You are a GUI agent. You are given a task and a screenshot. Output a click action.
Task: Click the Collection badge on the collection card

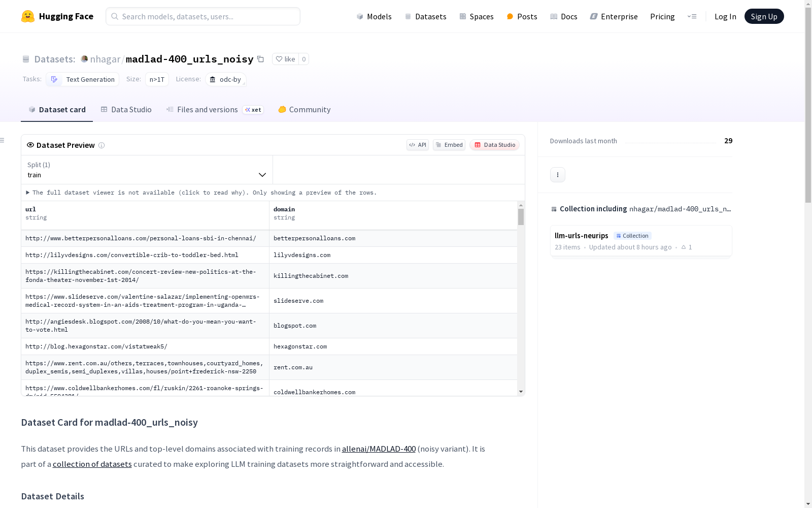pyautogui.click(x=632, y=236)
